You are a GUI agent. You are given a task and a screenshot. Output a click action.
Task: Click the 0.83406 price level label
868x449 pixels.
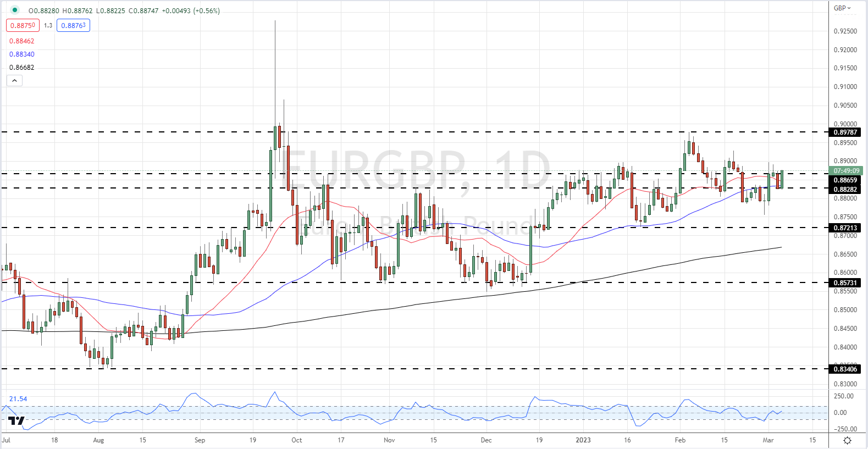tap(845, 369)
